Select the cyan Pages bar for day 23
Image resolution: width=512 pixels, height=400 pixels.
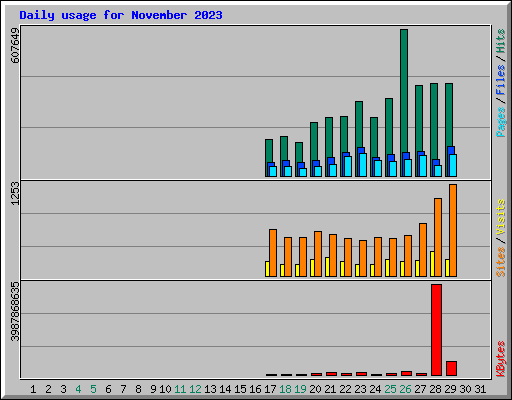(x=363, y=165)
